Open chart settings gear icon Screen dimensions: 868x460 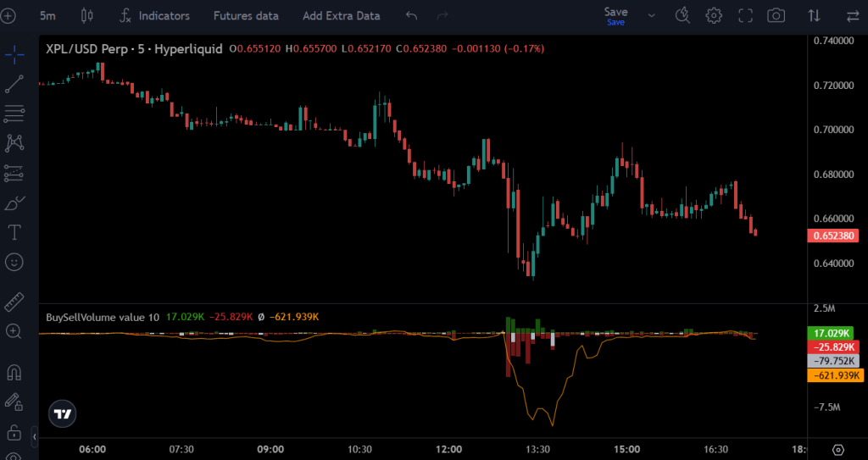[714, 15]
